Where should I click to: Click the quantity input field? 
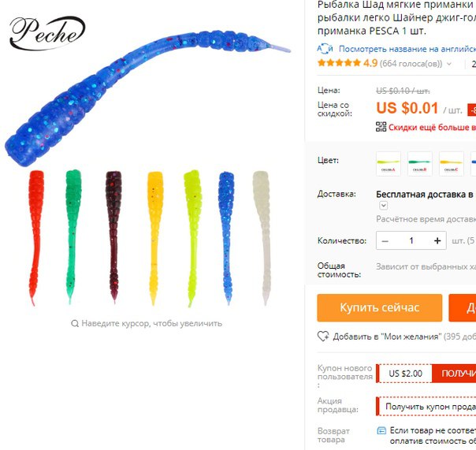click(411, 241)
